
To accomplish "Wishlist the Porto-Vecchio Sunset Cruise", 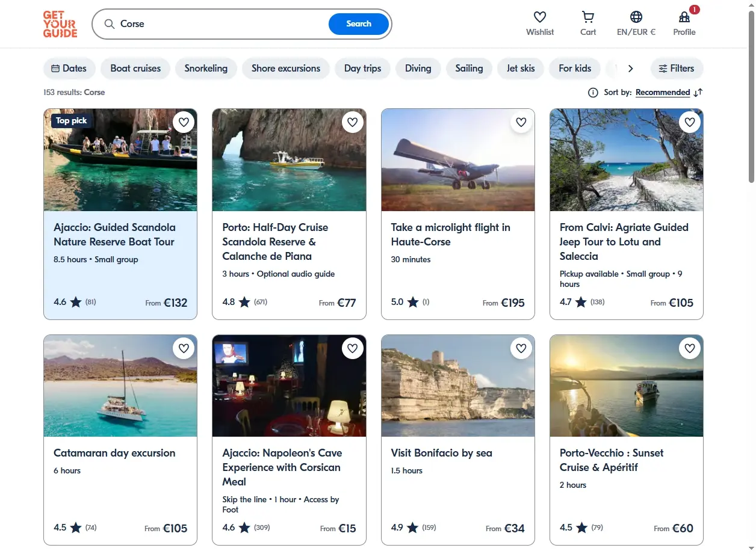I will pos(690,348).
